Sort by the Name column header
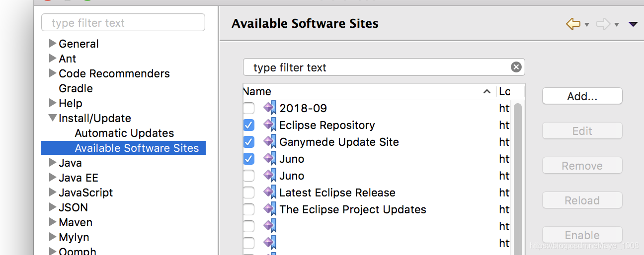 click(x=370, y=91)
